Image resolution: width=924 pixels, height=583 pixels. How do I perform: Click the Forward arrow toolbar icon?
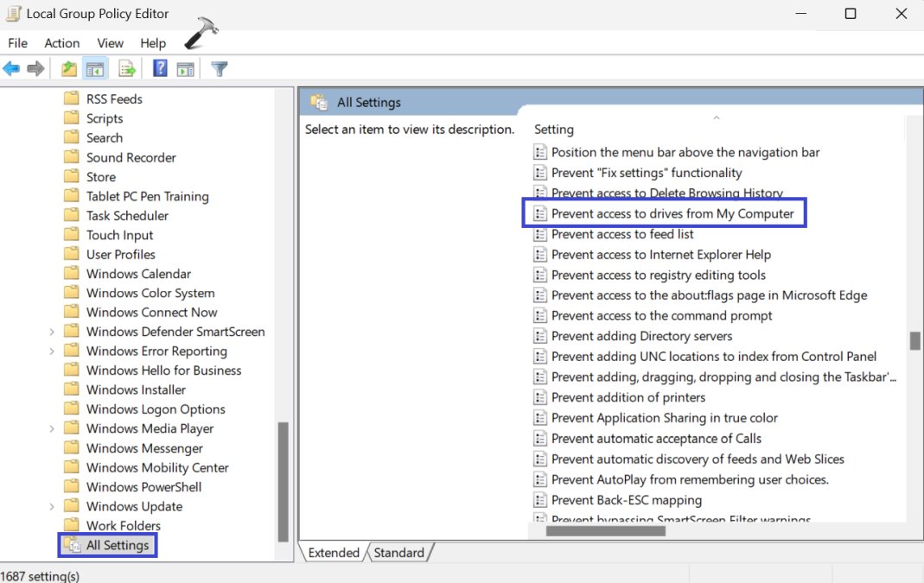click(x=35, y=68)
